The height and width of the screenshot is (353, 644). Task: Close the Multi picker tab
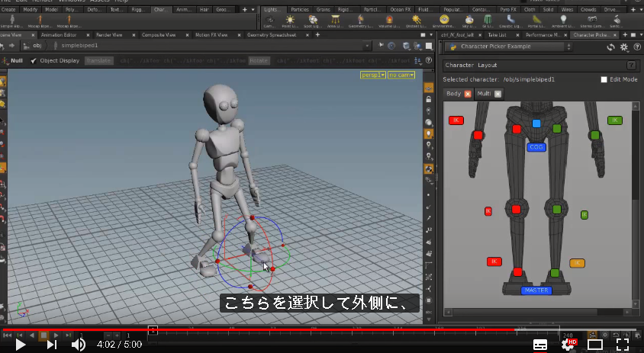coord(497,94)
